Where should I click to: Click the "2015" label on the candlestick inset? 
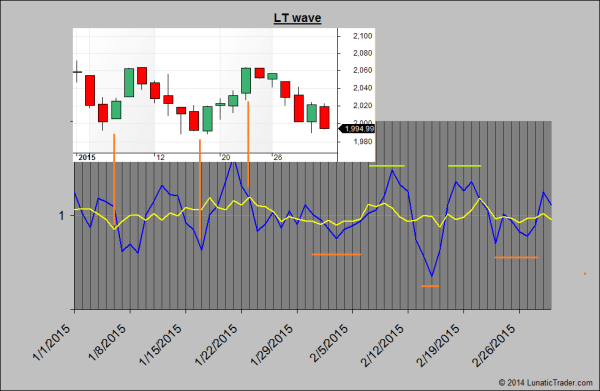point(87,158)
